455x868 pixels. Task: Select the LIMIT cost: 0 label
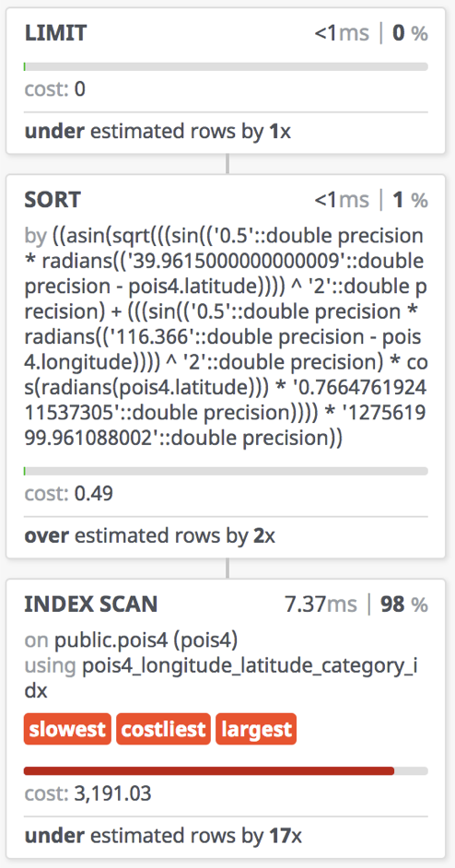point(54,89)
